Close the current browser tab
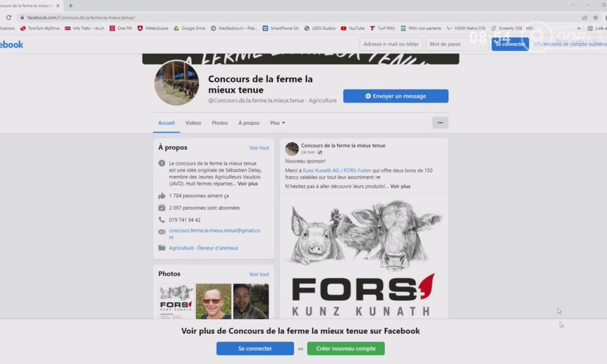This screenshot has width=607, height=364. [x=58, y=6]
